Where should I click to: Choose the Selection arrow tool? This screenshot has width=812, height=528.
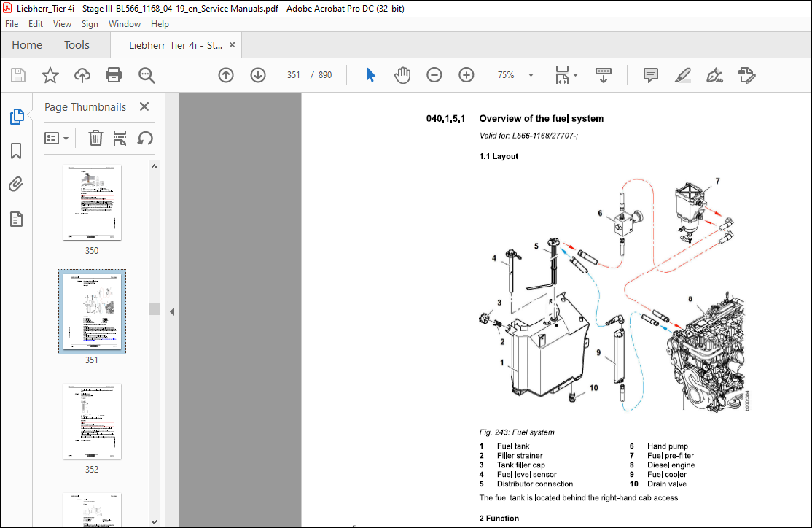[370, 75]
